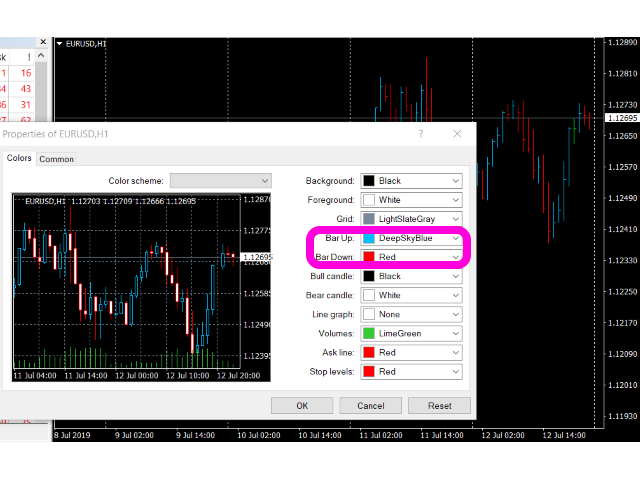Image resolution: width=640 pixels, height=480 pixels.
Task: Open the Background color dropdown
Action: (411, 181)
